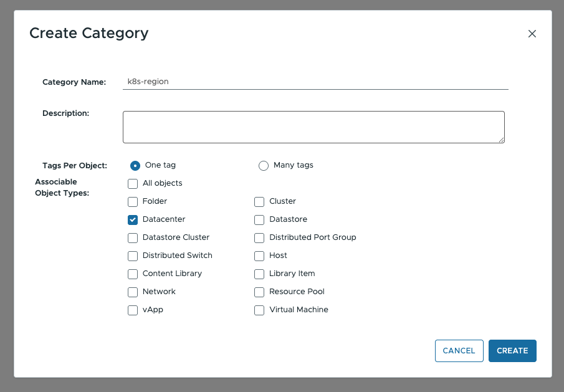The width and height of the screenshot is (564, 392).
Task: Enable the Datastore checkbox
Action: pyautogui.click(x=259, y=219)
